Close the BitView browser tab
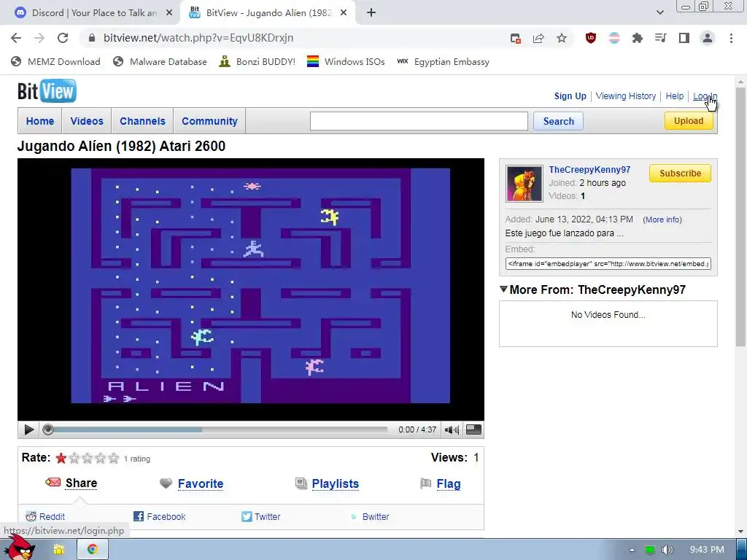 click(344, 13)
